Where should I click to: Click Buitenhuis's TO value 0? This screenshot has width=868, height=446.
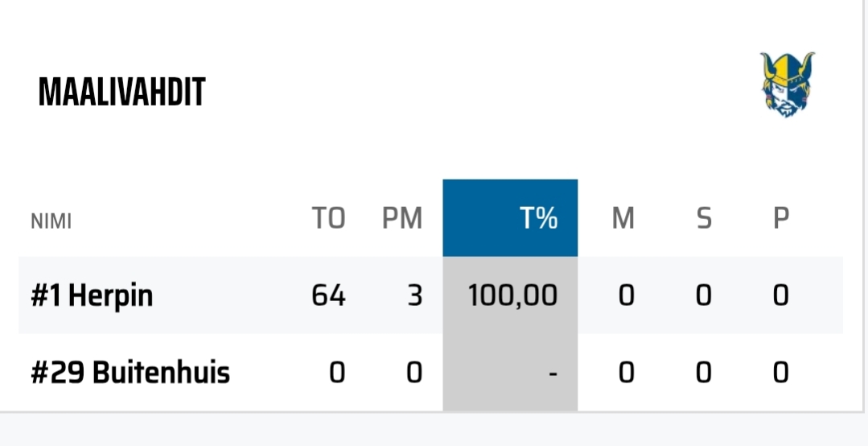(336, 373)
